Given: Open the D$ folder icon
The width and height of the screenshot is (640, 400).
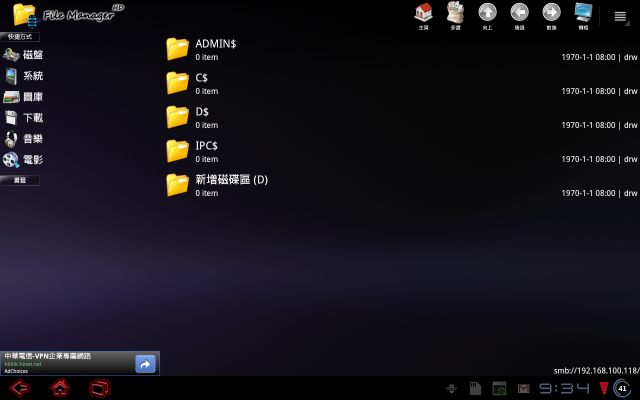Looking at the screenshot, I should click(x=177, y=117).
